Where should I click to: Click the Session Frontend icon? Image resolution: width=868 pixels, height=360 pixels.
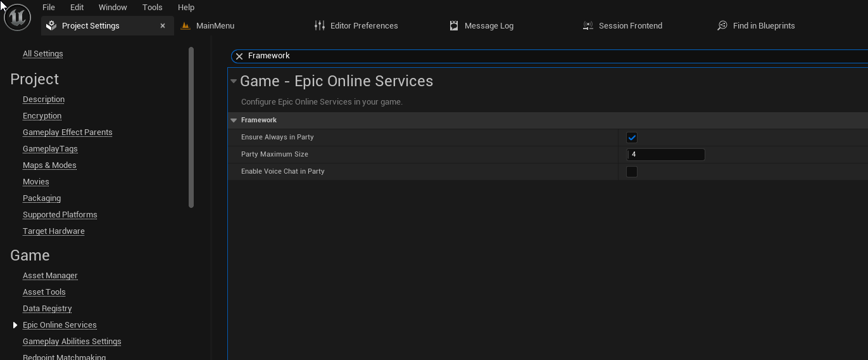tap(588, 26)
